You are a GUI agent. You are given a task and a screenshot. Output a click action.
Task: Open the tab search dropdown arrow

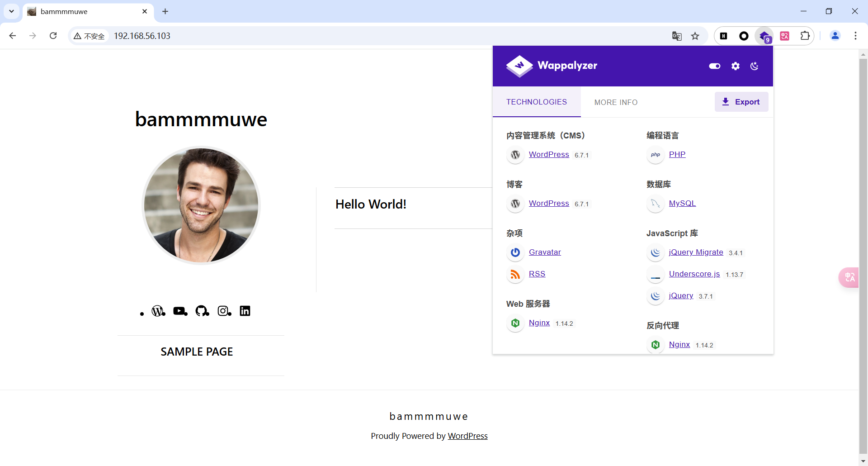click(11, 11)
